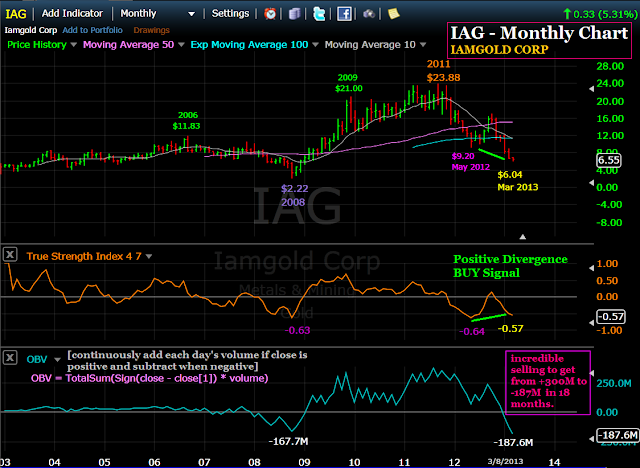Expand the Moving Average 10 options arrow
640x468 pixels.
point(423,45)
